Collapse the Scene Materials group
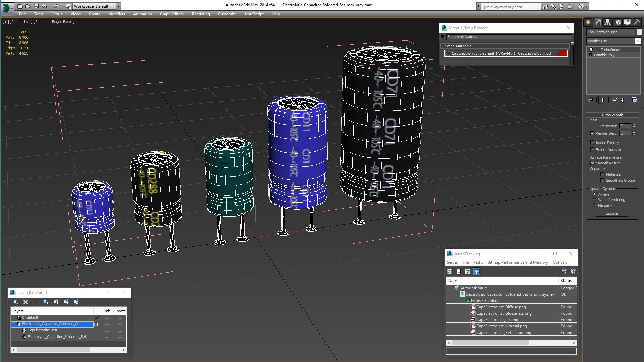 [443, 46]
